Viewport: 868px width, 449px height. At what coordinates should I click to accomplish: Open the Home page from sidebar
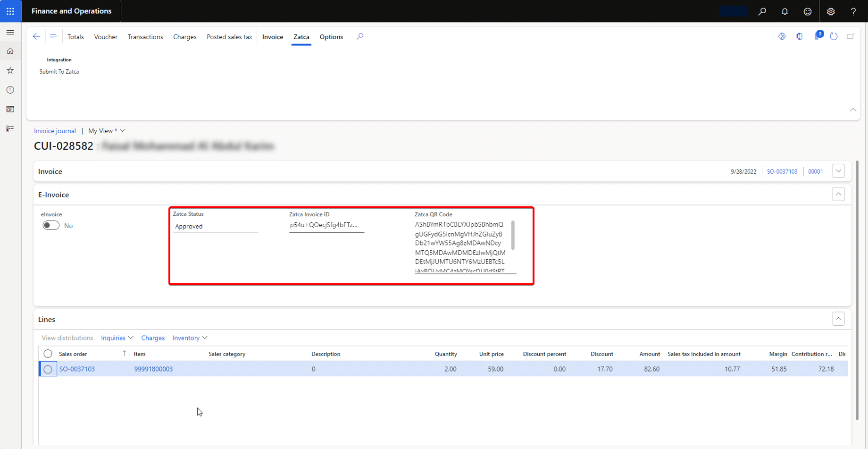click(10, 51)
